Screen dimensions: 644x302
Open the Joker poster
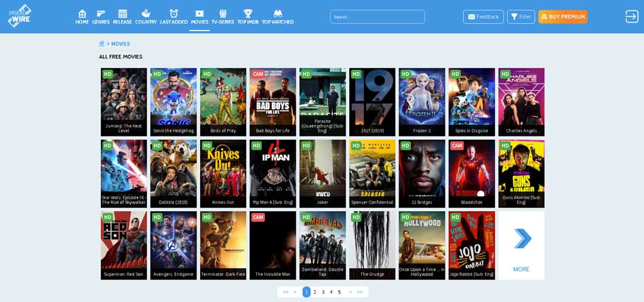click(323, 174)
